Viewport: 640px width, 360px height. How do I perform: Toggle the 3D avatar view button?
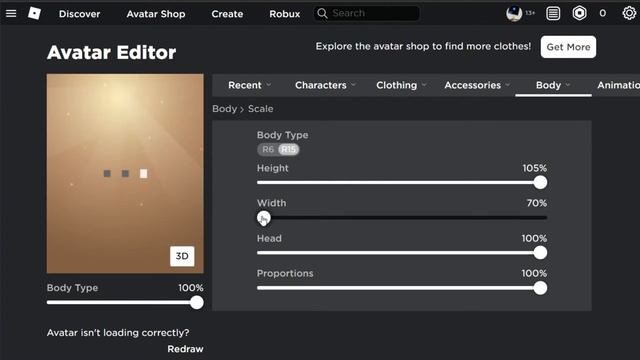182,256
